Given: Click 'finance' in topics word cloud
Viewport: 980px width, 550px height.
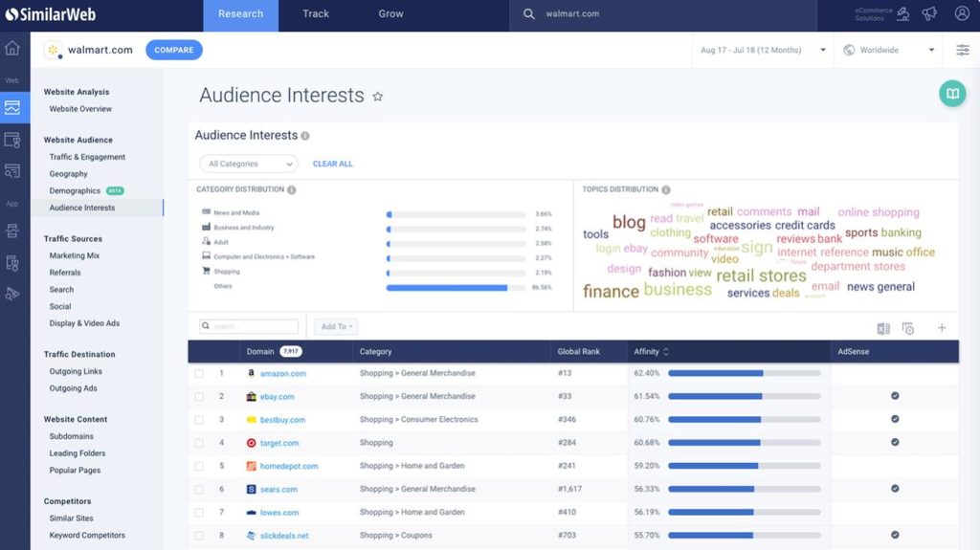Looking at the screenshot, I should pyautogui.click(x=611, y=291).
